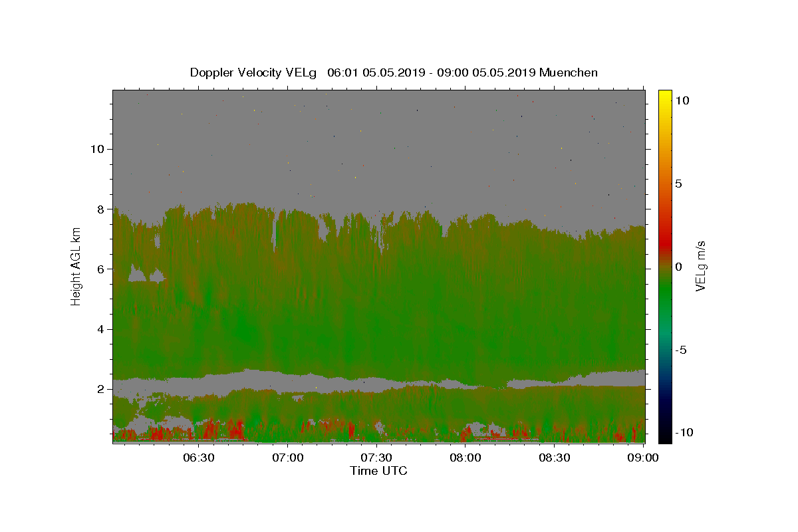Click the 'Height AGL km' axis label
Viewport: 798px width, 532px height.
point(76,267)
